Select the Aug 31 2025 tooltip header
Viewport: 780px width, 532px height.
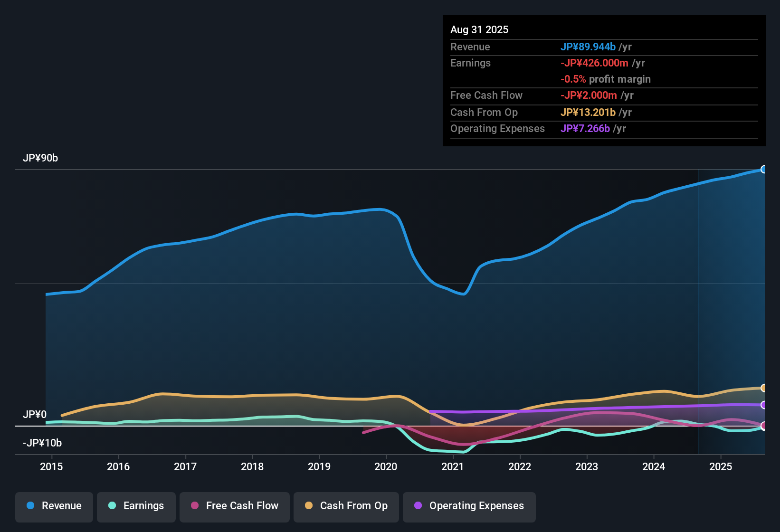(479, 29)
